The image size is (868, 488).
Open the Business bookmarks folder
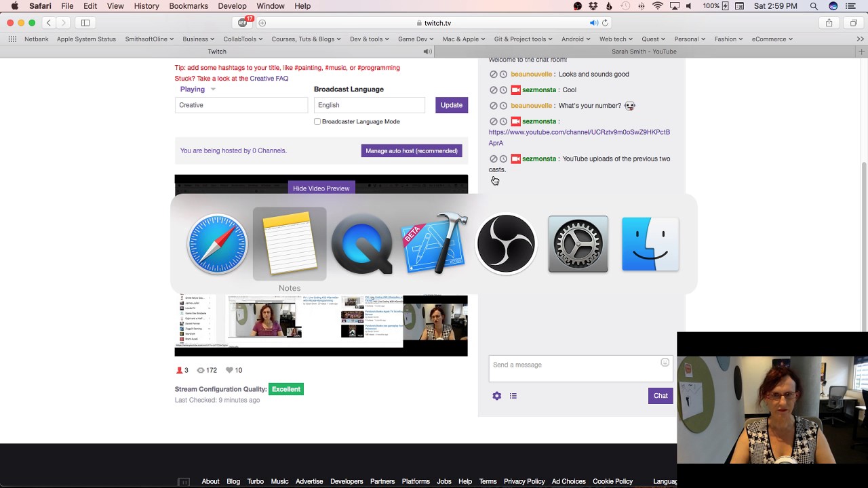point(199,39)
